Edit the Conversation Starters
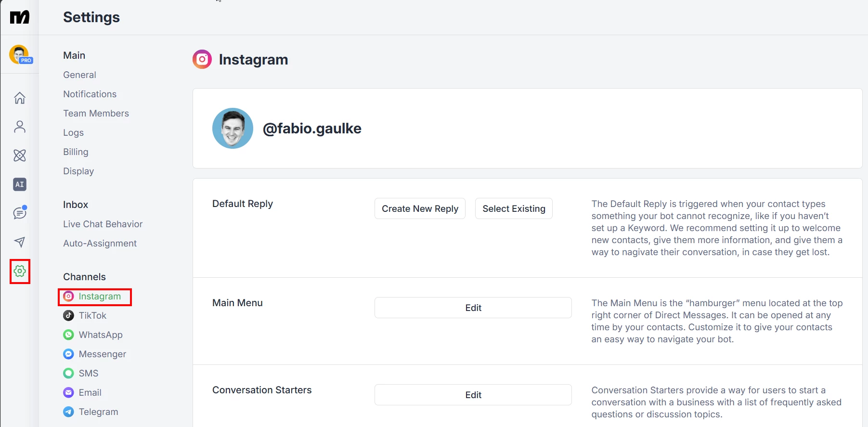 [473, 395]
